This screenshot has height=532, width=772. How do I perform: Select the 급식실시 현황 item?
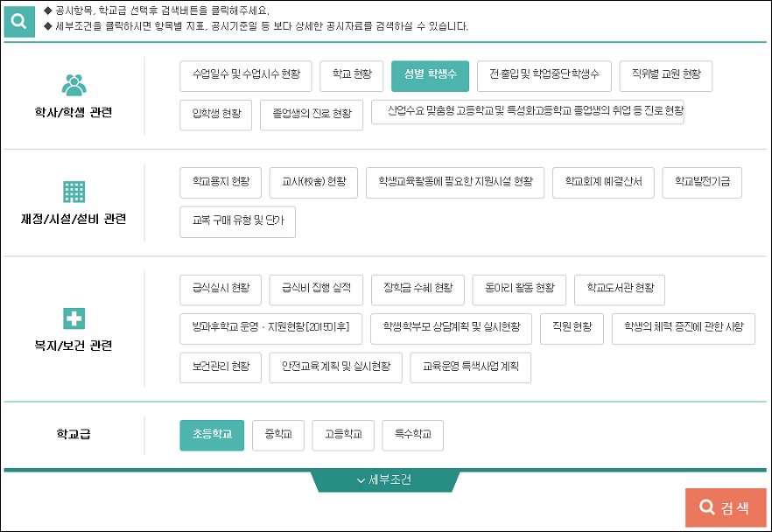click(x=221, y=290)
